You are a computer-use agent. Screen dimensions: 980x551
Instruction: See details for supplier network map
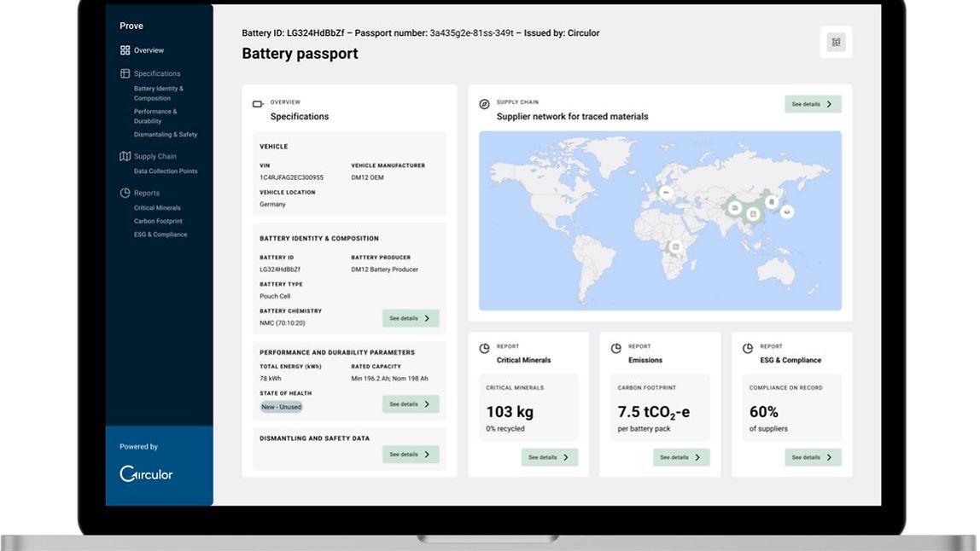point(813,104)
